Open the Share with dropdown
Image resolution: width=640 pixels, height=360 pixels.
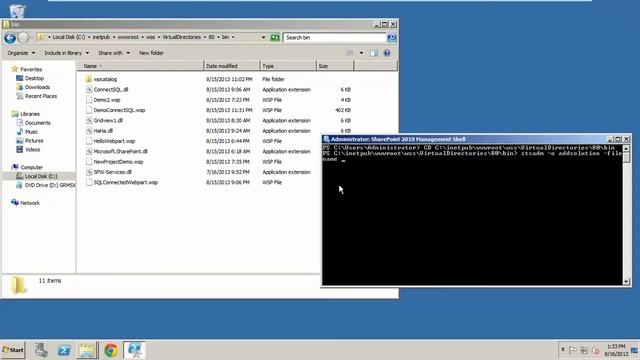click(113, 53)
